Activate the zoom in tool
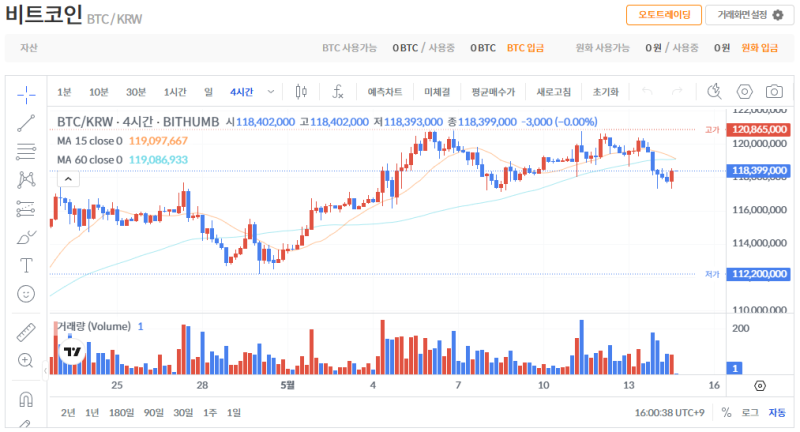 pos(26,361)
